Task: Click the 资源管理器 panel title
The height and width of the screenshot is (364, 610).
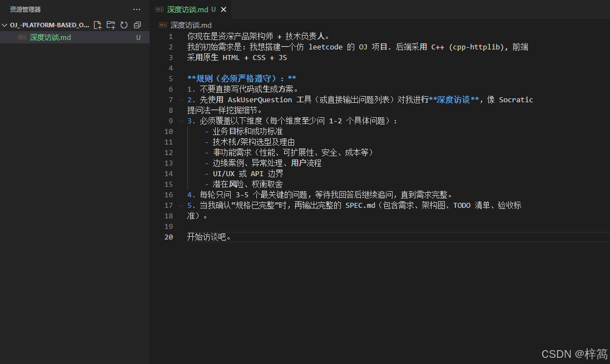Action: [x=25, y=9]
